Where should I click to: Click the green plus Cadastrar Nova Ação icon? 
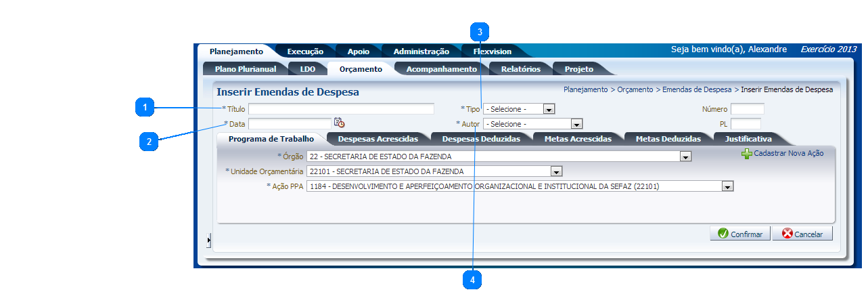pyautogui.click(x=746, y=154)
